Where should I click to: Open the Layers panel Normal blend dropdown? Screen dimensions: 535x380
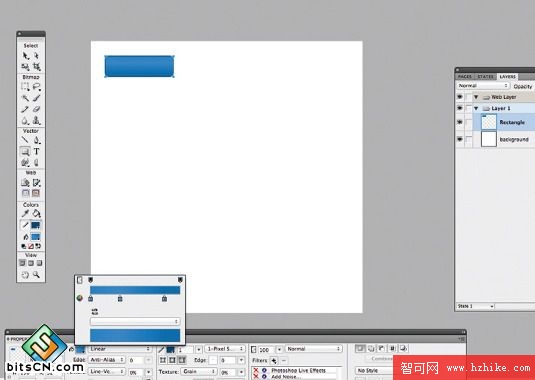pyautogui.click(x=483, y=86)
